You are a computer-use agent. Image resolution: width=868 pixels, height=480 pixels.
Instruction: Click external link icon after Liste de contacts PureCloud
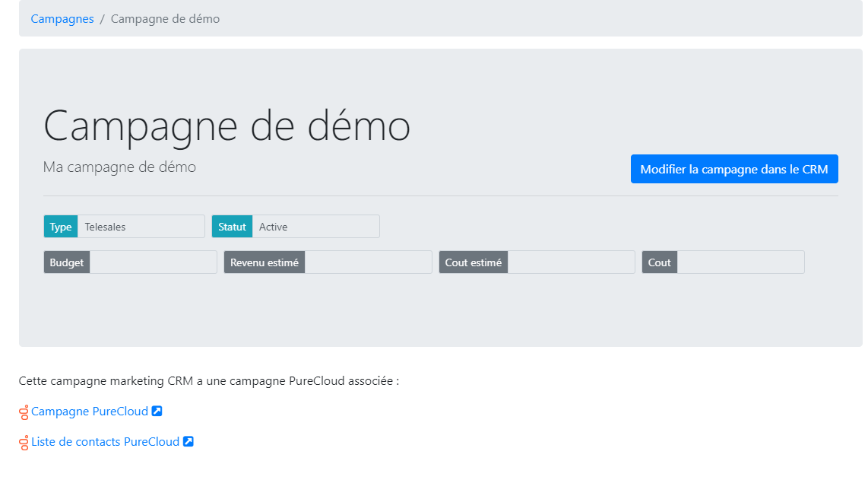tap(188, 442)
